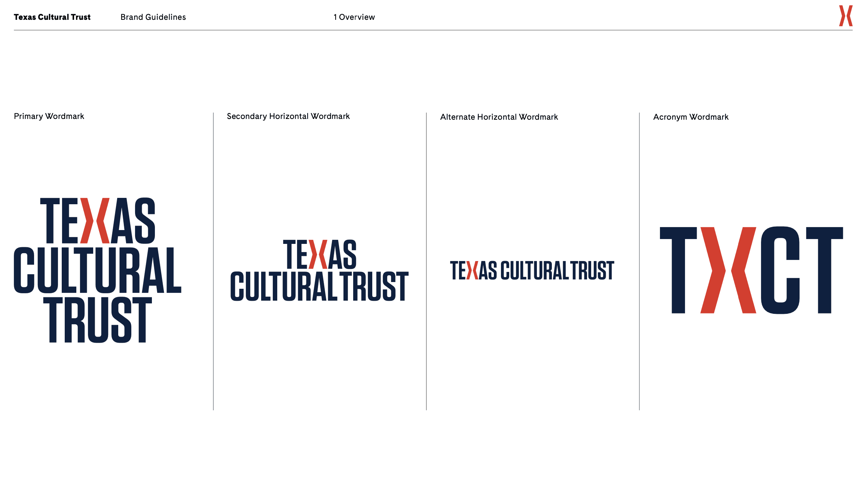
Task: Click the TXCT Acronym Wordmark logo
Action: [x=751, y=270]
